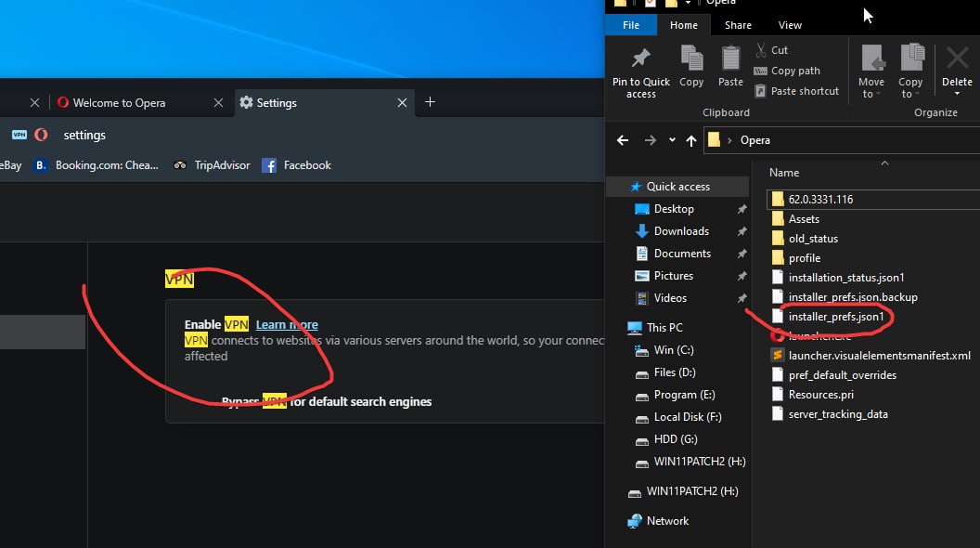
Task: Click Pin to Quick access icon
Action: tap(640, 59)
